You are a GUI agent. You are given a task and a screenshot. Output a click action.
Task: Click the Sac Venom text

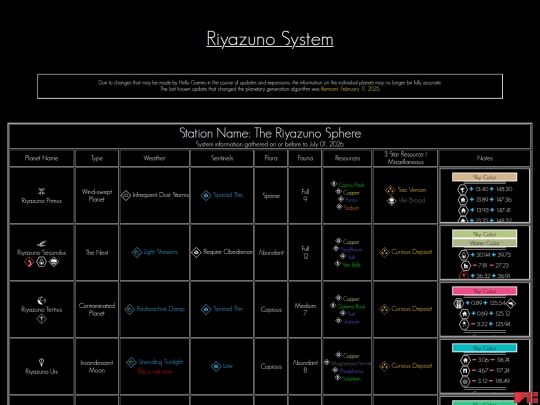click(x=412, y=190)
